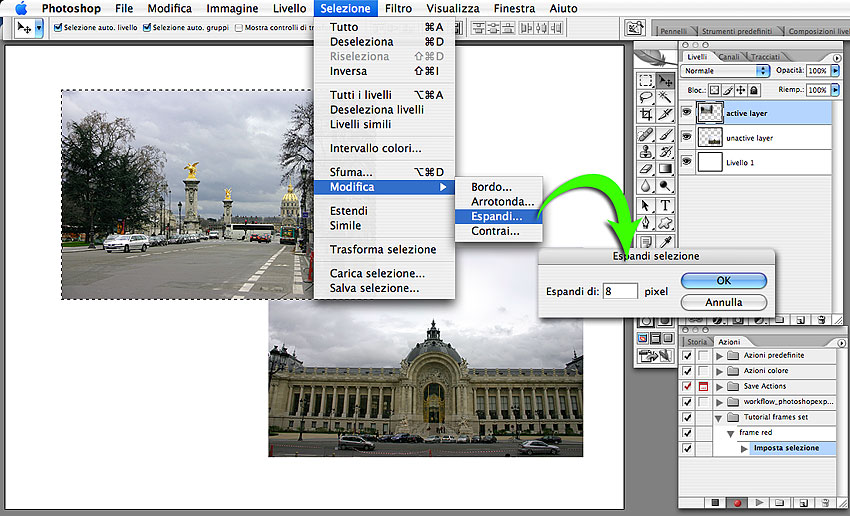Select the Healing Brush tool
Viewport: 850px width, 516px height.
tap(646, 134)
